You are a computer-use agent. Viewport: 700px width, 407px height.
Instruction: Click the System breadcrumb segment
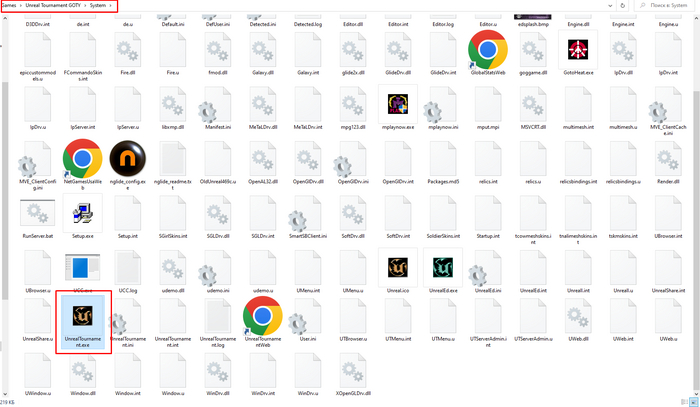(97, 5)
